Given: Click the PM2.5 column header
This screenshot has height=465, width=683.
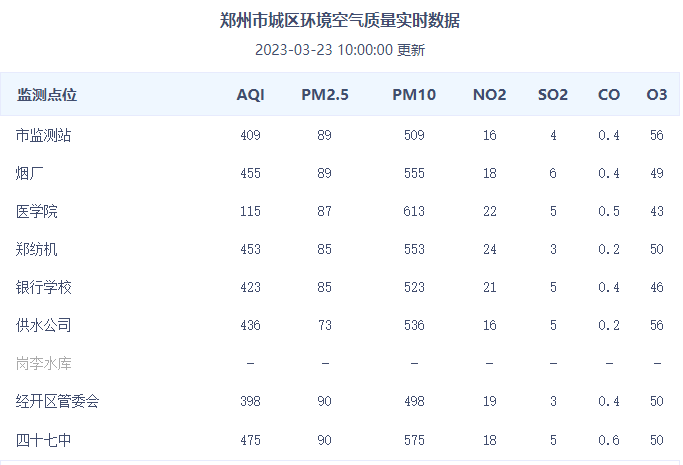Looking at the screenshot, I should point(325,94).
